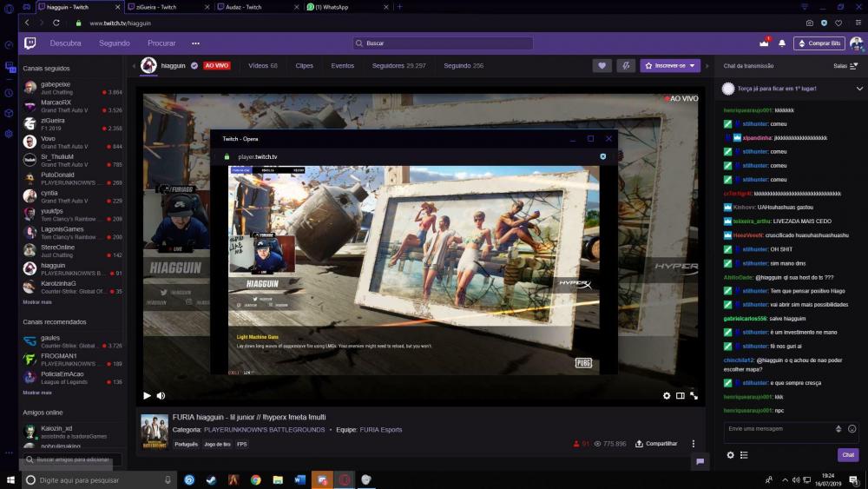This screenshot has height=489, width=868.
Task: Mute the stream volume
Action: [x=161, y=395]
